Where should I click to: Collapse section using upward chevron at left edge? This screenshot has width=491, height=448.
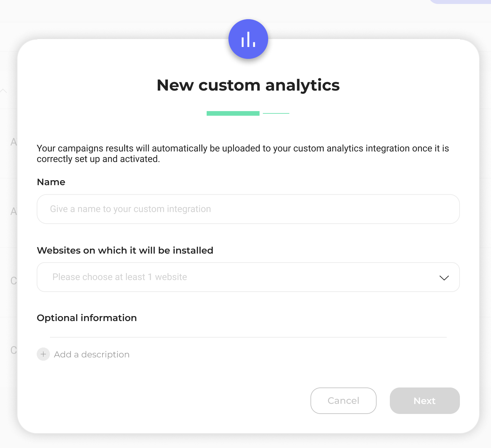click(4, 91)
